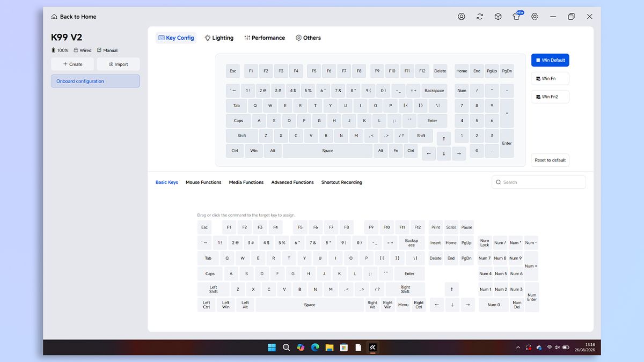Choose the Print command key

pyautogui.click(x=436, y=227)
